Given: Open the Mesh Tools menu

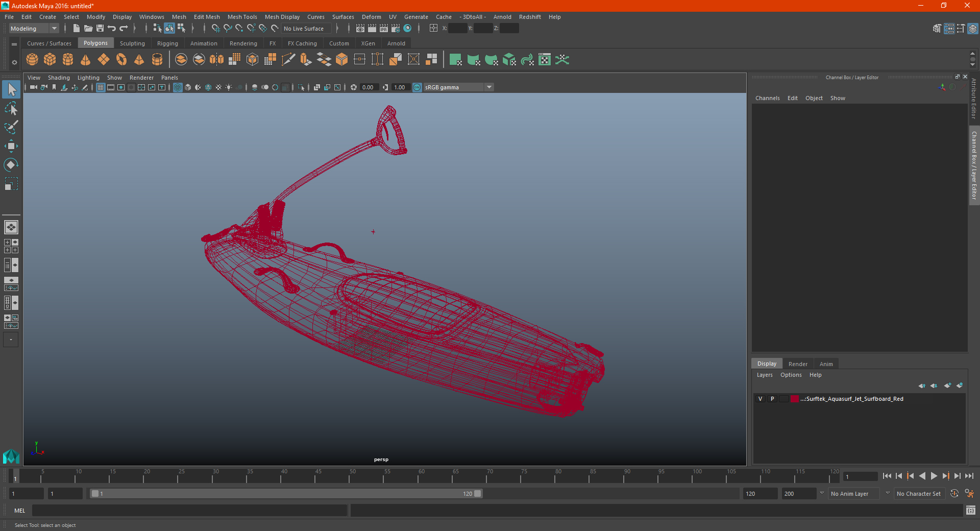Looking at the screenshot, I should tap(242, 17).
